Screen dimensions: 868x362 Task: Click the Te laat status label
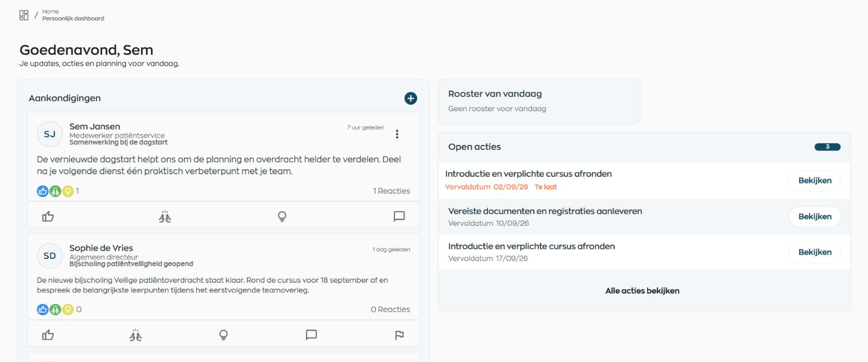click(546, 187)
